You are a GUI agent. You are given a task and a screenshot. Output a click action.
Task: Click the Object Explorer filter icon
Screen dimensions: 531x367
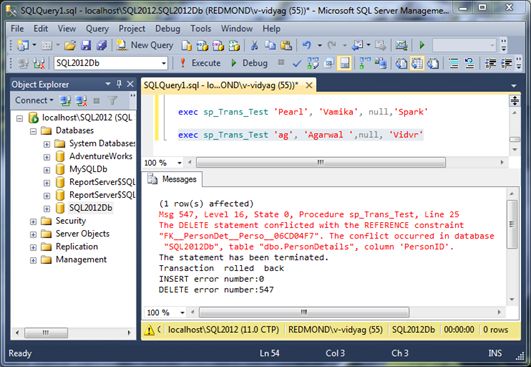(112, 100)
